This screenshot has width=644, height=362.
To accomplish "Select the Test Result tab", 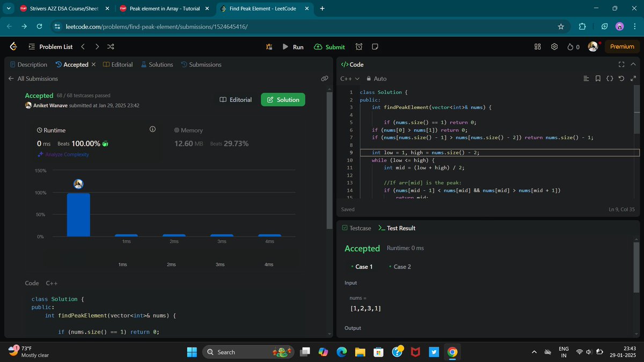I will pyautogui.click(x=397, y=228).
